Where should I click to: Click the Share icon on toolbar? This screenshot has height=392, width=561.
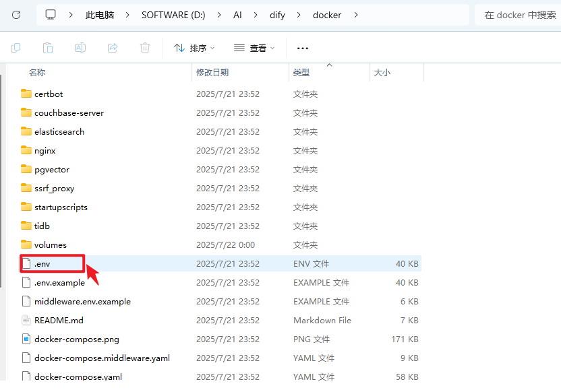(112, 48)
